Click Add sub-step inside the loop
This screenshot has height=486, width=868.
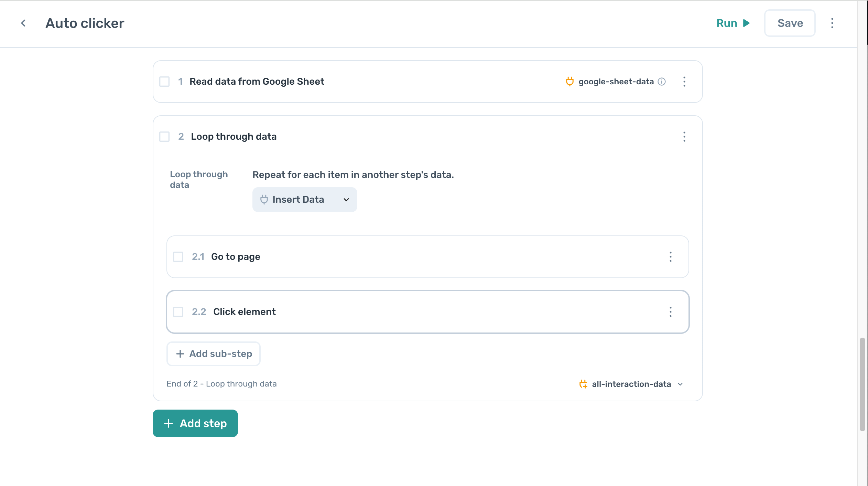213,353
